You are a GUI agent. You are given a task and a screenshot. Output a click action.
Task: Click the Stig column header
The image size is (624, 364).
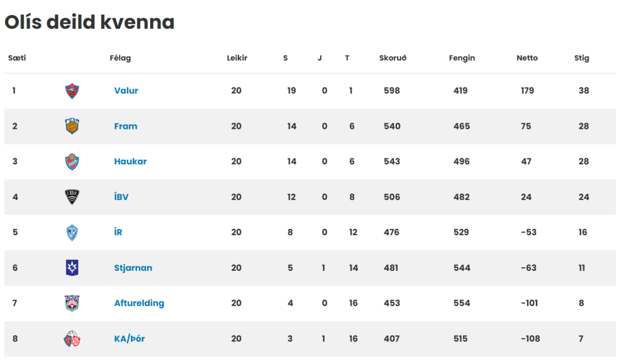(x=581, y=58)
